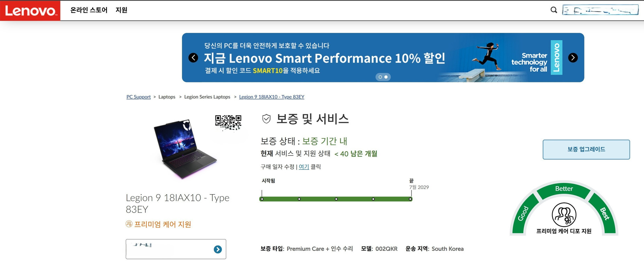Click the Lenovo logo

30,10
